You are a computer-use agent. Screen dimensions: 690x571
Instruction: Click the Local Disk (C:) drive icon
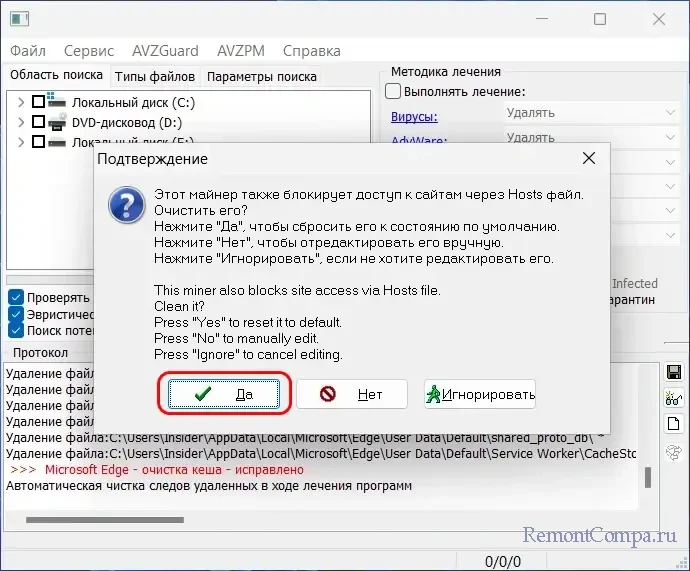tap(58, 102)
